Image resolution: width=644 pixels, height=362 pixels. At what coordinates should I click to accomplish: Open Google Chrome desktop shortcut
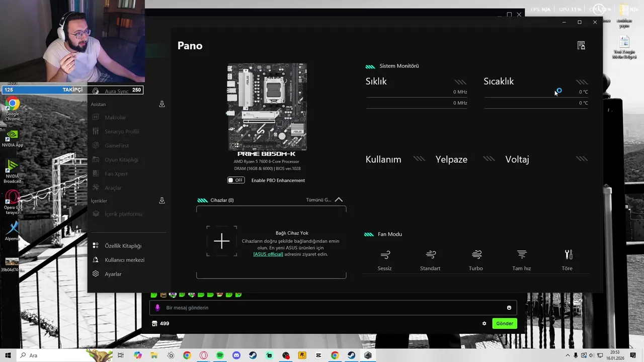tap(13, 109)
